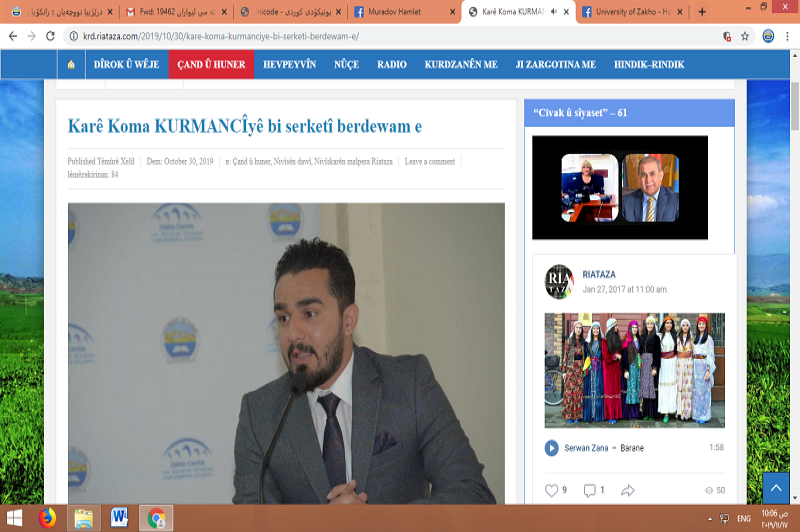Viewport: 800px width, 532px height.
Task: Go back using the browser back arrow
Action: [11, 36]
